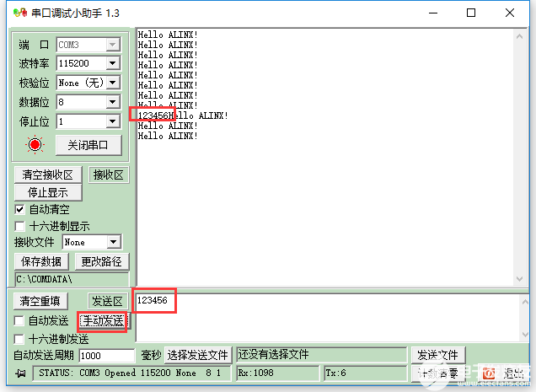This screenshot has height=392, width=536.
Task: Click the red port status indicator light
Action: (35, 145)
